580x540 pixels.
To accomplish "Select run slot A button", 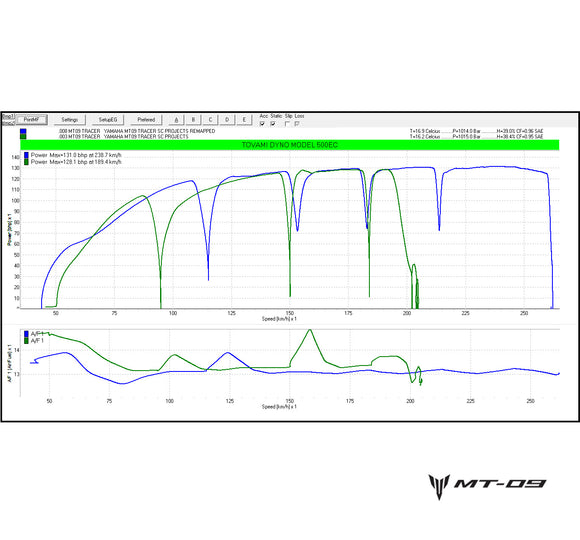I will click(176, 119).
